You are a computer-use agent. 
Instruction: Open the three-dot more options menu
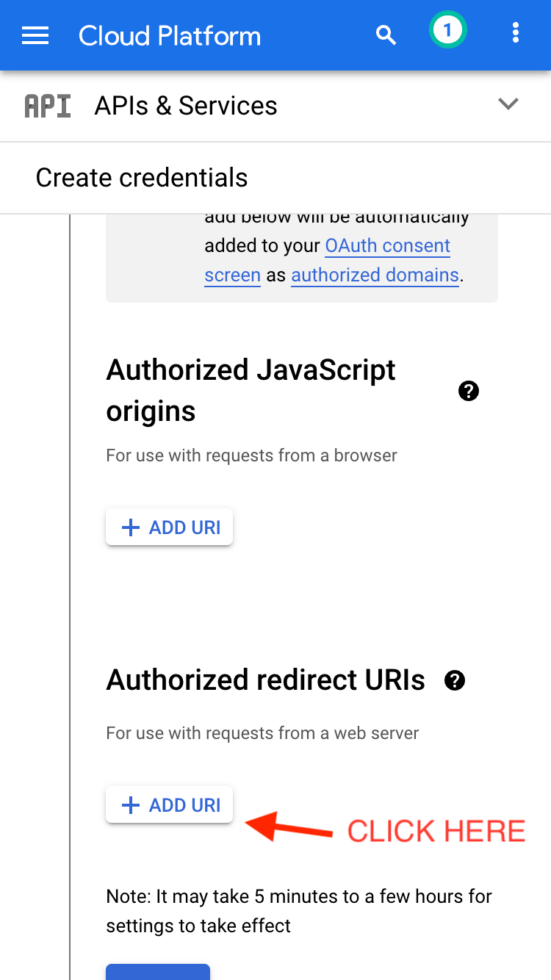(515, 32)
